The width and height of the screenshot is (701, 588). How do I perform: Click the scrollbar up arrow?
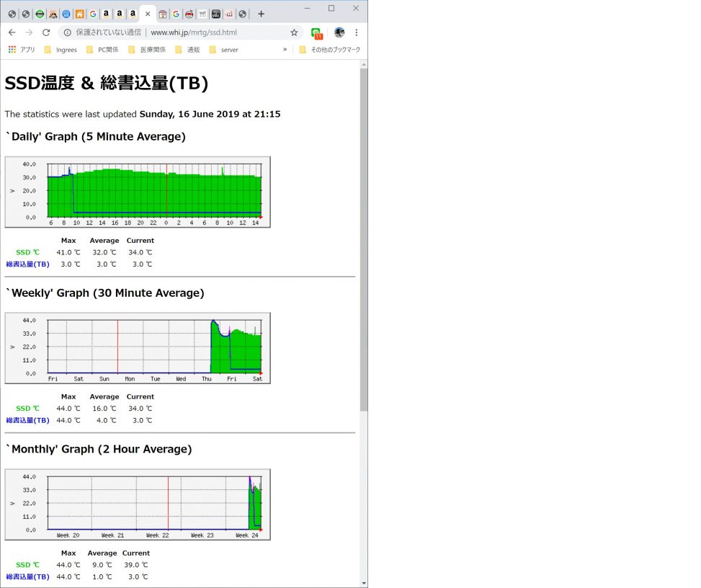[364, 65]
